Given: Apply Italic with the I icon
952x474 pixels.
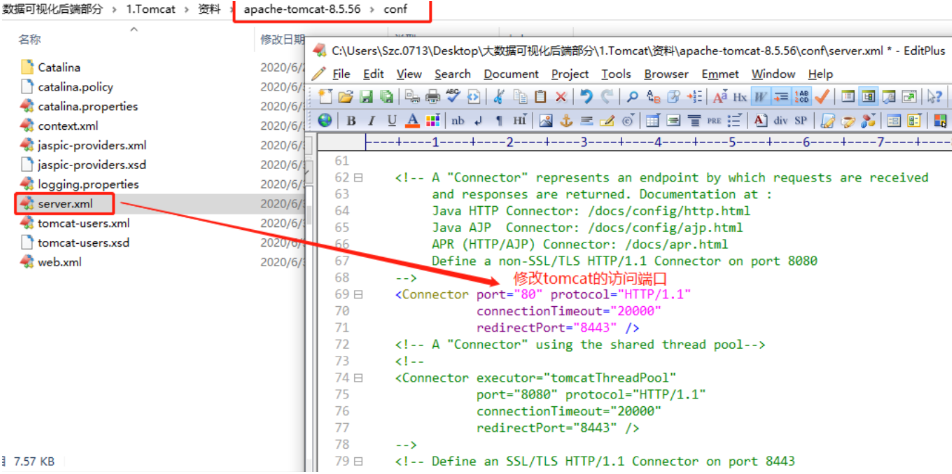Looking at the screenshot, I should 371,120.
